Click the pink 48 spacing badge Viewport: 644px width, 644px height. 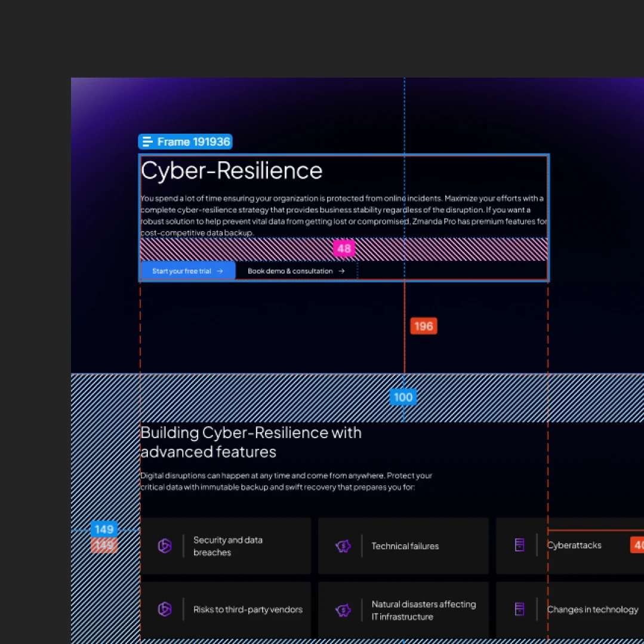click(x=344, y=249)
